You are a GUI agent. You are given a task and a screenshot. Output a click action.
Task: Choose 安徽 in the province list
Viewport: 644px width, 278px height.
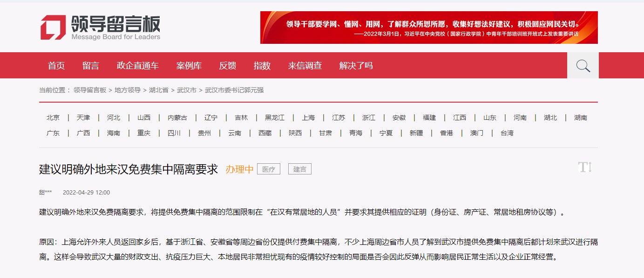pyautogui.click(x=399, y=118)
